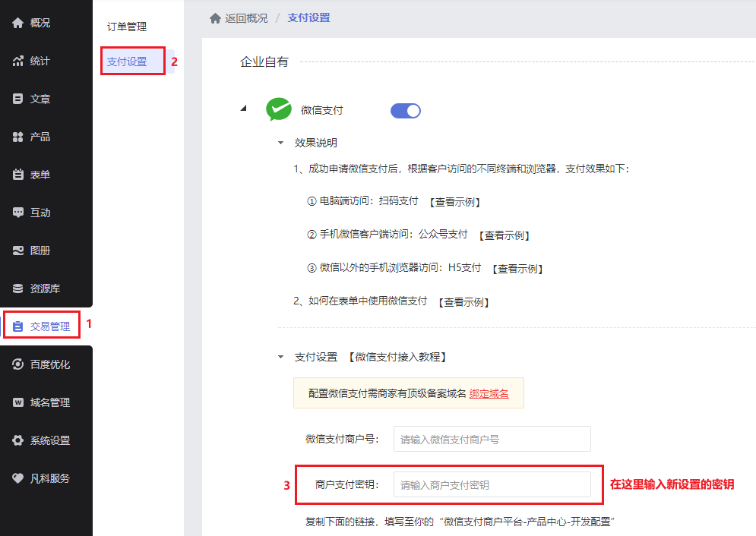The image size is (756, 536).
Task: Click the 微信支付商户号 field label
Action: click(x=342, y=439)
